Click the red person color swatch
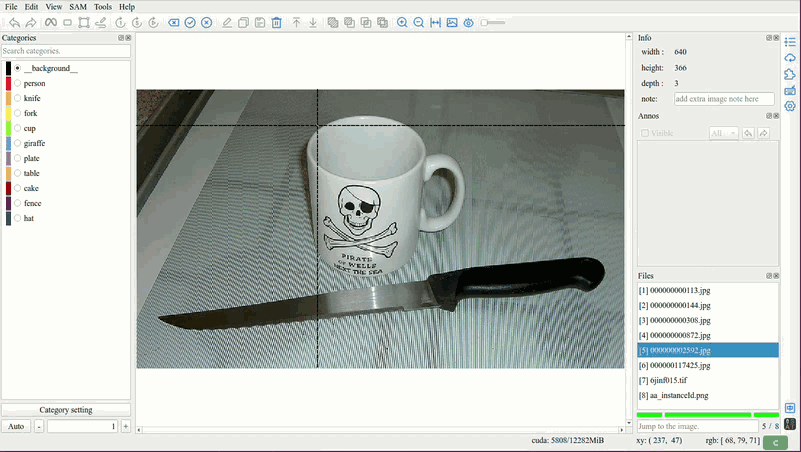Image resolution: width=801 pixels, height=452 pixels. click(8, 83)
